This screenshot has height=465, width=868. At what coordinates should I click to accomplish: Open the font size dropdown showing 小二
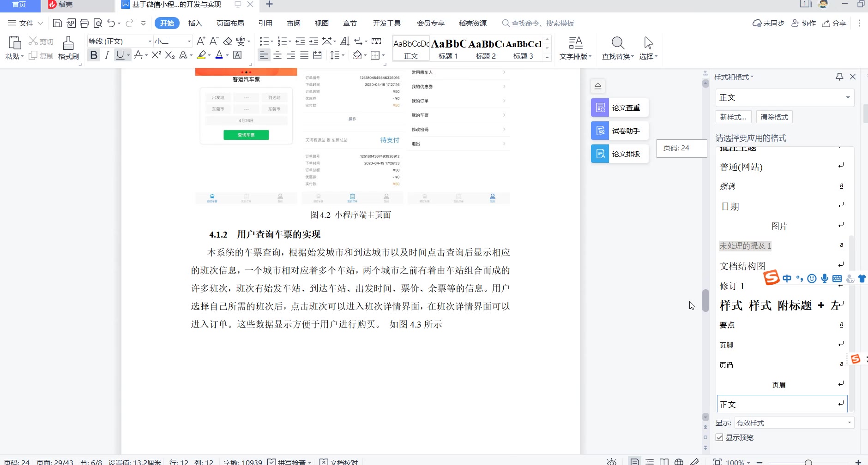click(189, 42)
